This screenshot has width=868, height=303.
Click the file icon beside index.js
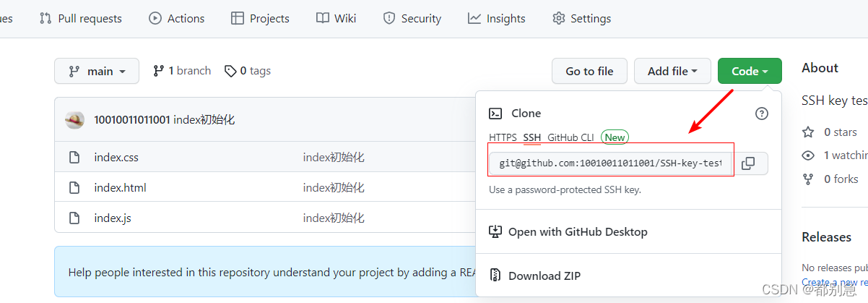(74, 218)
